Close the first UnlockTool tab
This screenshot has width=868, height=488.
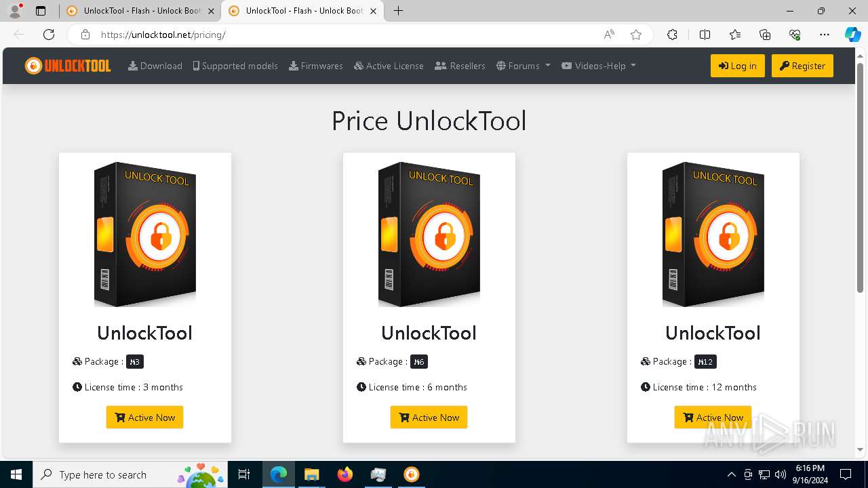pos(212,11)
